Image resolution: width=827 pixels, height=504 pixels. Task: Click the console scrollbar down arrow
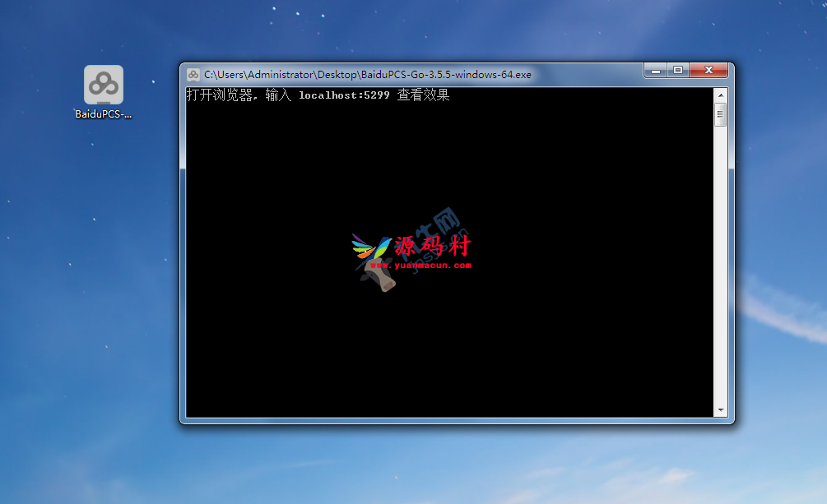coord(721,409)
